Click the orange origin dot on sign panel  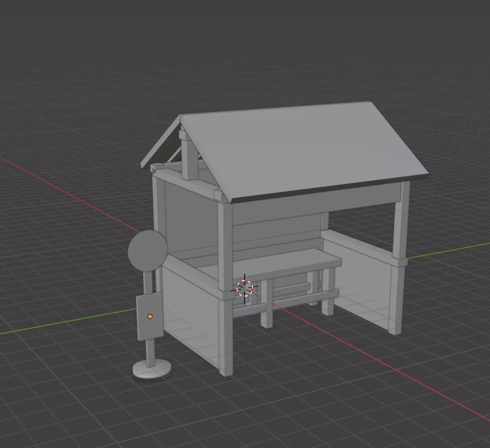[150, 317]
